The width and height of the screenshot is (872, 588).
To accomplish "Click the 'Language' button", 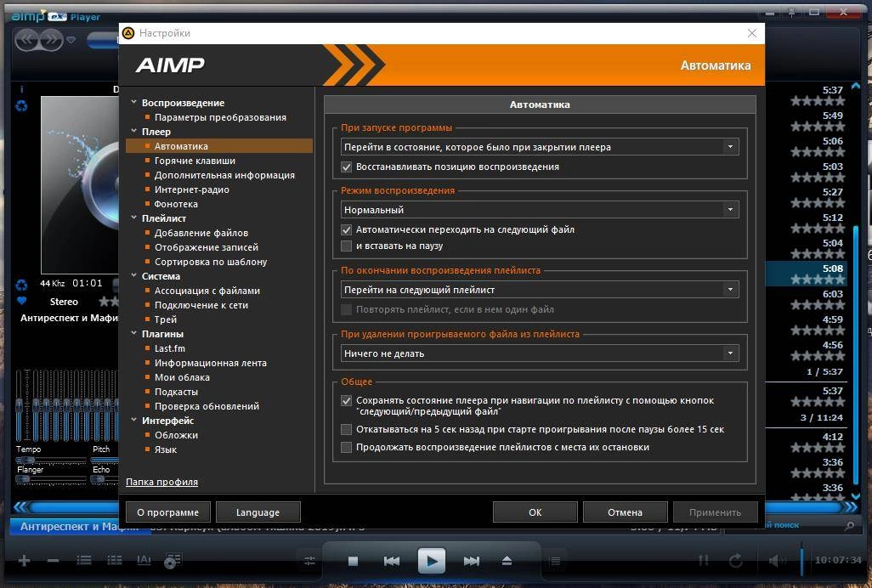I will (258, 512).
